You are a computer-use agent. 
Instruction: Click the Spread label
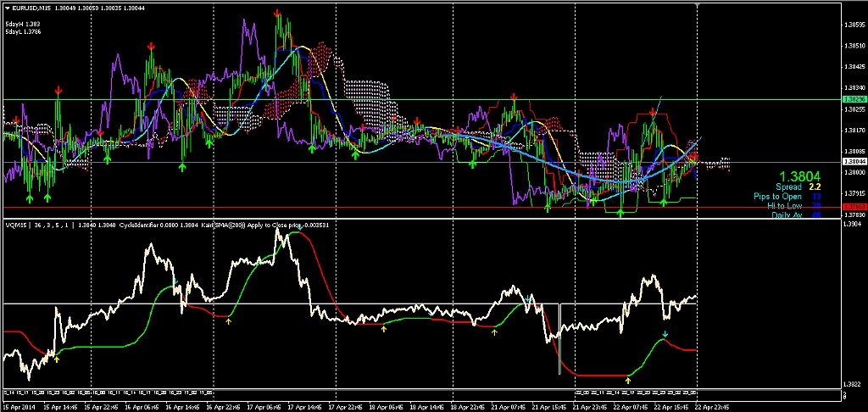click(x=788, y=187)
